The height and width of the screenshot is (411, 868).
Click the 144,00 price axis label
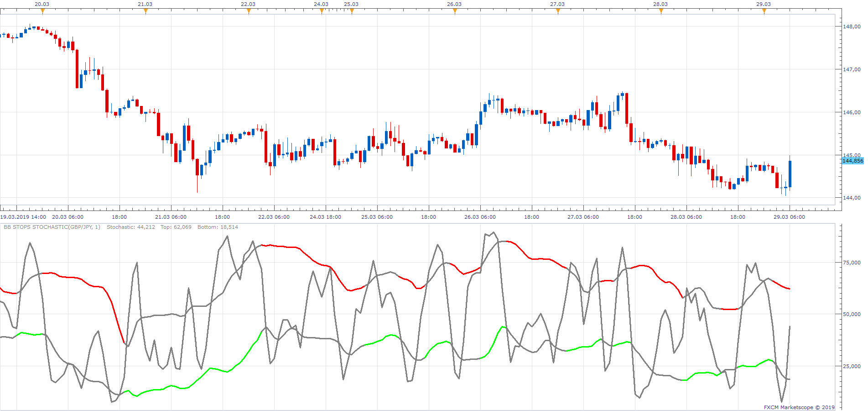point(852,198)
